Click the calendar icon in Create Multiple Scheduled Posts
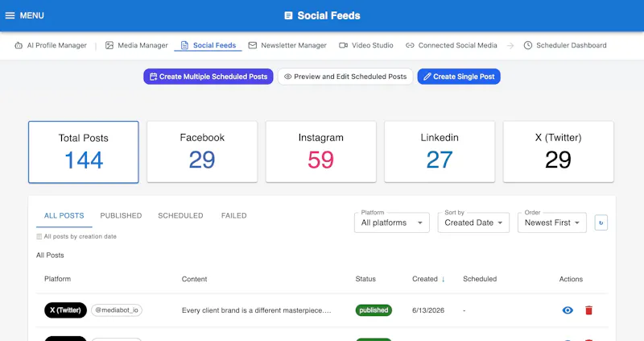The image size is (644, 341). 153,77
